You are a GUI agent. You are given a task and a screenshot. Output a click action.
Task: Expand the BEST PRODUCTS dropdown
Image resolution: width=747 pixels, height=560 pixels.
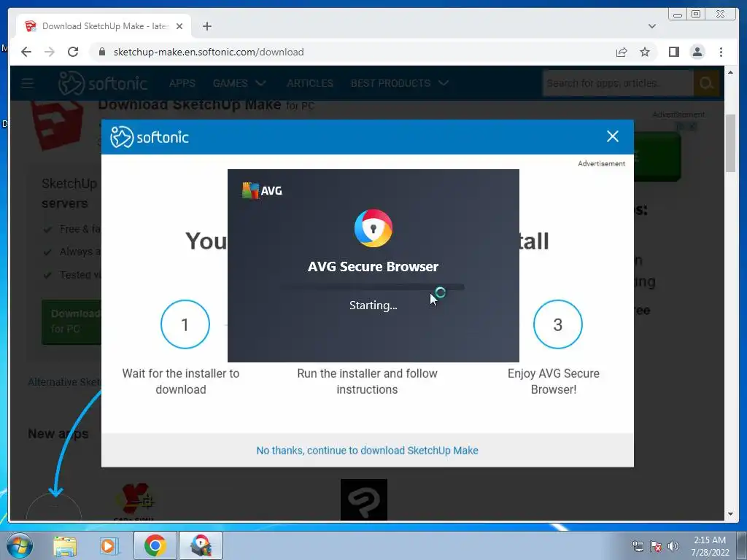coord(399,83)
